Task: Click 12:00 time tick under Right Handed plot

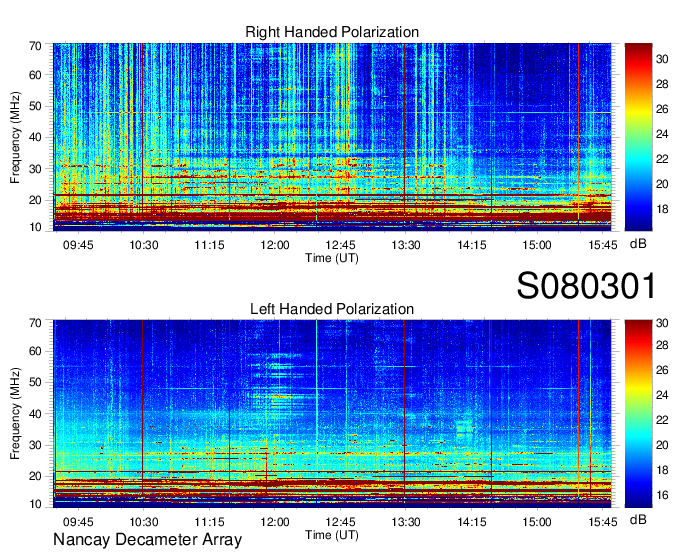Action: coord(275,245)
